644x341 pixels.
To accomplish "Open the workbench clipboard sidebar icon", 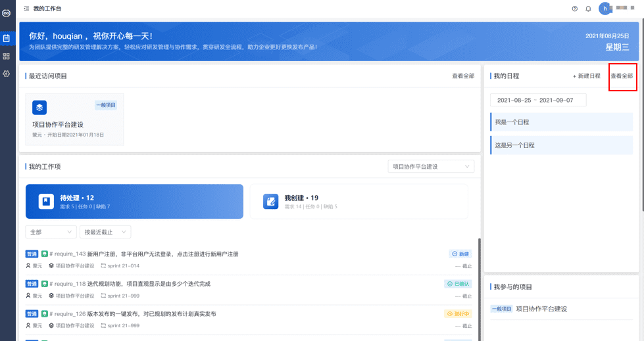I will coord(6,38).
